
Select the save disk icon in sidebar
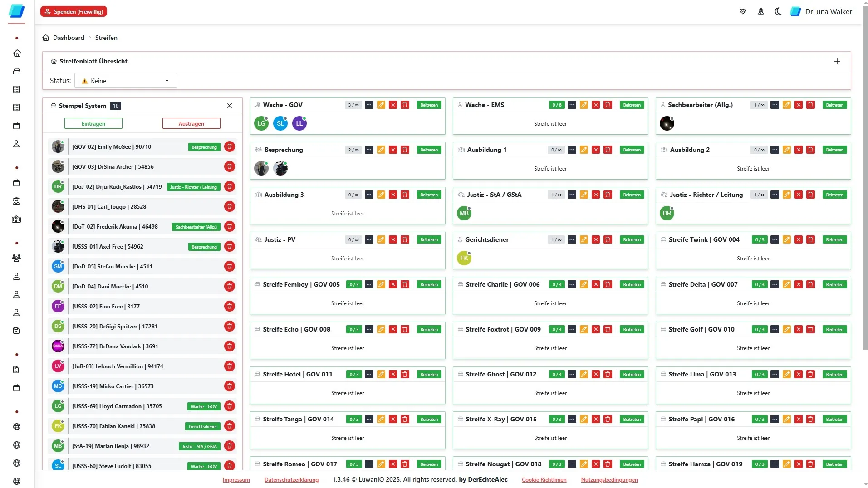17,331
